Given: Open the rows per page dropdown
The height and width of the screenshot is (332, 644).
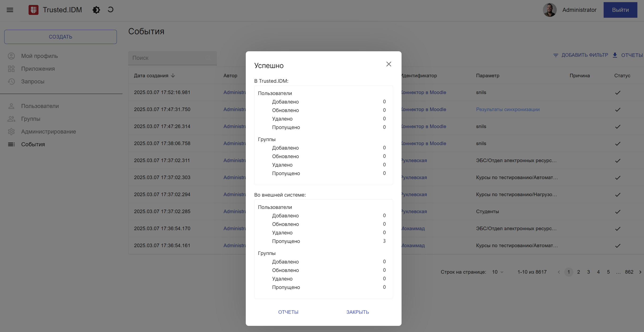Looking at the screenshot, I should tap(497, 272).
